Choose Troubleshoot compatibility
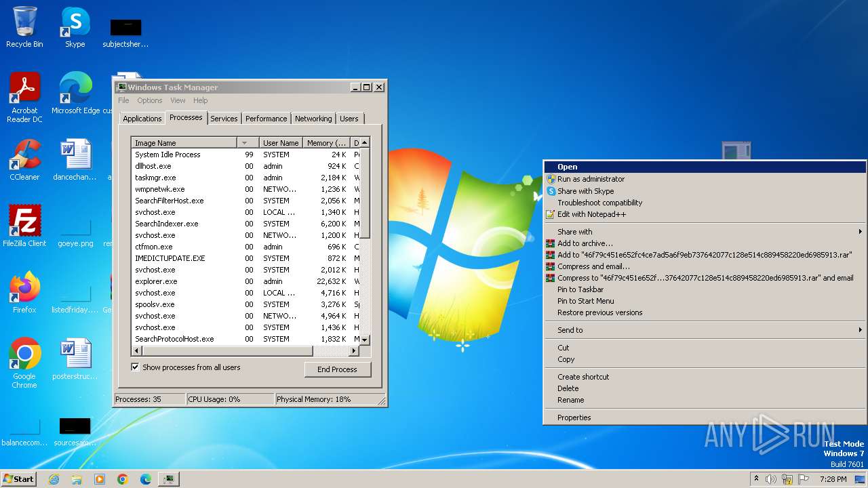Screen dimensions: 868x488 tap(705, 203)
